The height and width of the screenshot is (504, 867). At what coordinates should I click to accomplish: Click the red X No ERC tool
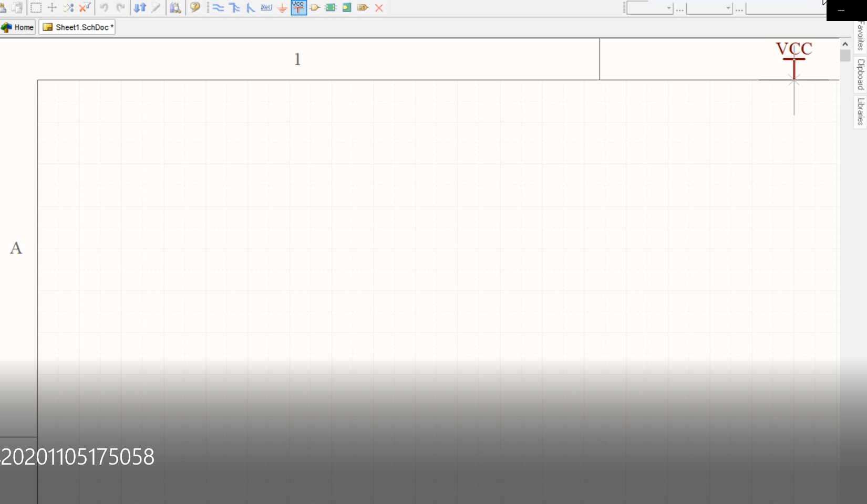click(379, 8)
